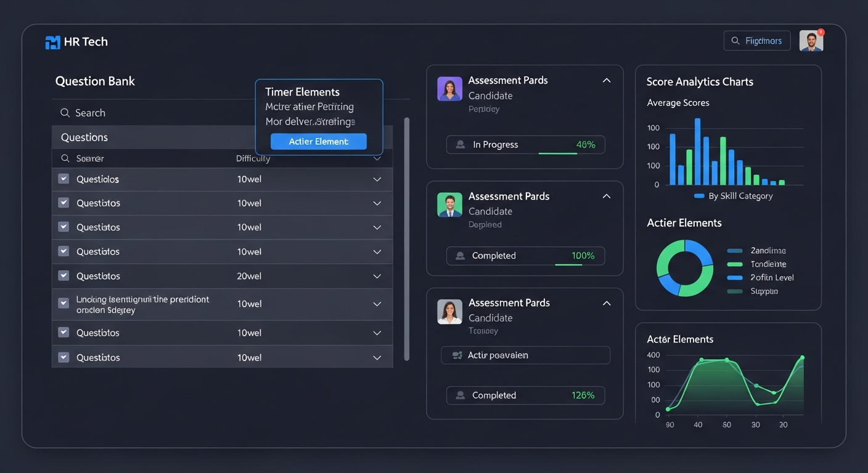
Task: Select the Questions section header
Action: [84, 137]
